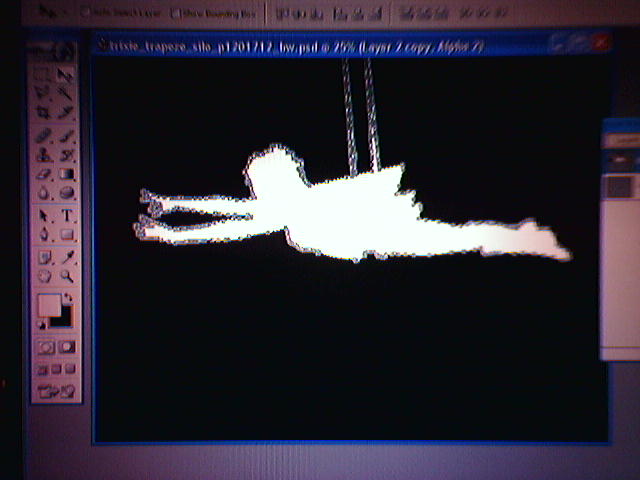Screen dimensions: 640x480
Task: Select the Pen tool
Action: pos(44,235)
